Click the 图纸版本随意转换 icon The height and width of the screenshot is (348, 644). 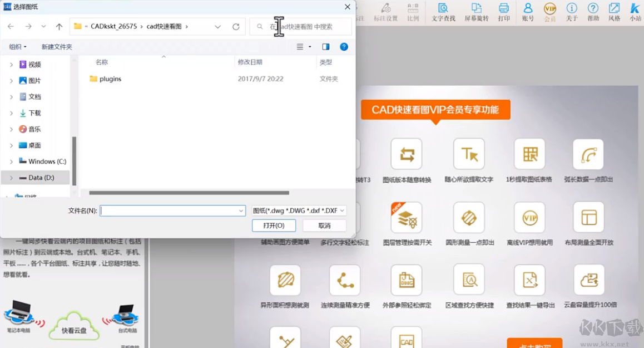[x=407, y=154]
